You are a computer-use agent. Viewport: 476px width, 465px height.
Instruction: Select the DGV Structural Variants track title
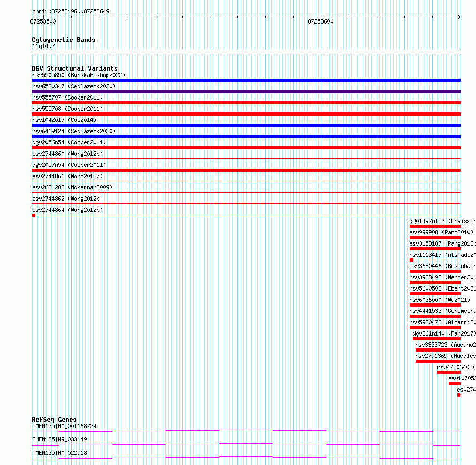75,68
